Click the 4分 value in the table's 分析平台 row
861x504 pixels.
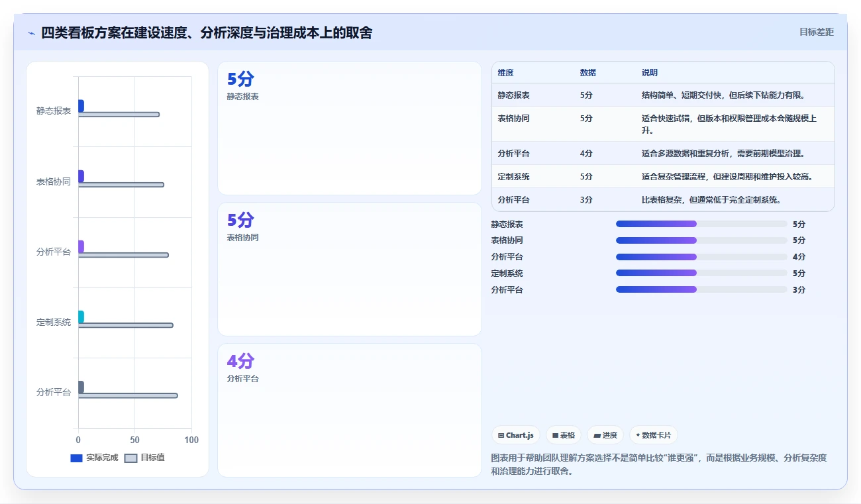(x=586, y=154)
